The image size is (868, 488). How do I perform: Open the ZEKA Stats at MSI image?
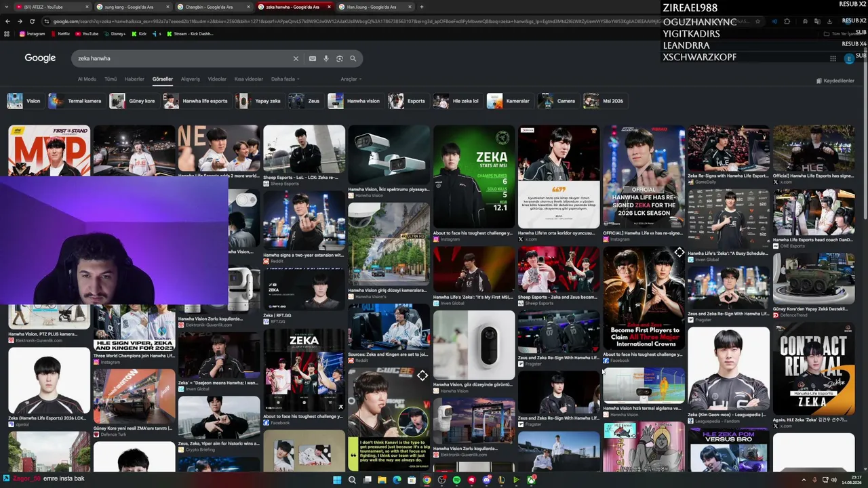(473, 176)
